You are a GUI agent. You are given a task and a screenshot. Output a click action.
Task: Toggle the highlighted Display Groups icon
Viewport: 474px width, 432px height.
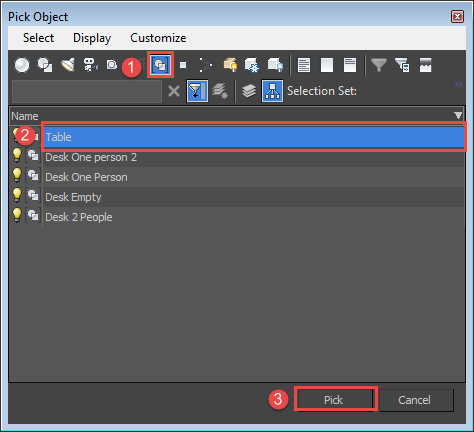coord(161,65)
